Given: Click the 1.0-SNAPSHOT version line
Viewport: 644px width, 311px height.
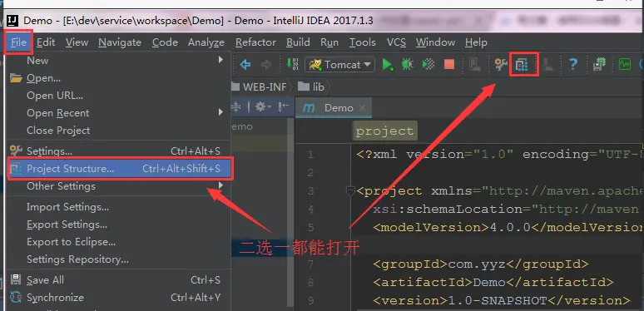Looking at the screenshot, I should pos(501,300).
